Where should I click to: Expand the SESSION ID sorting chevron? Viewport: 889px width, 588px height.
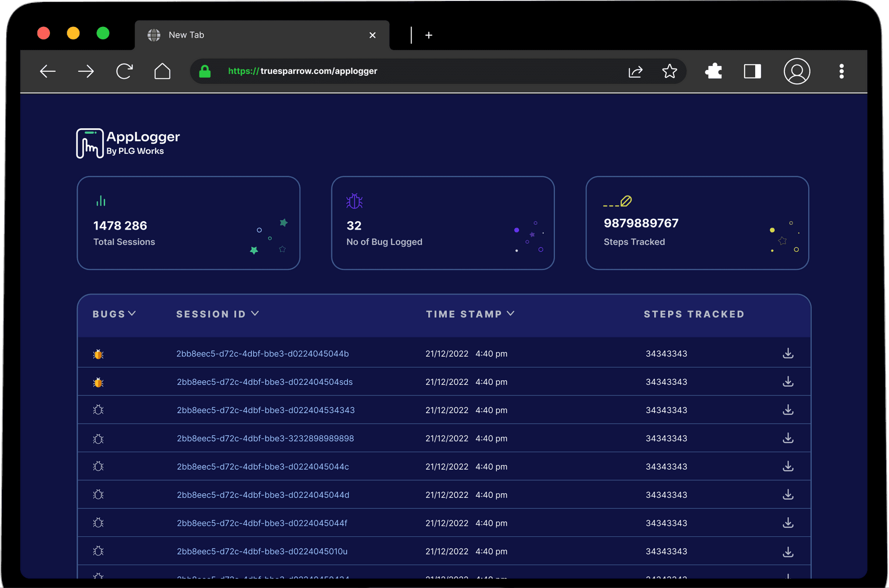tap(256, 314)
